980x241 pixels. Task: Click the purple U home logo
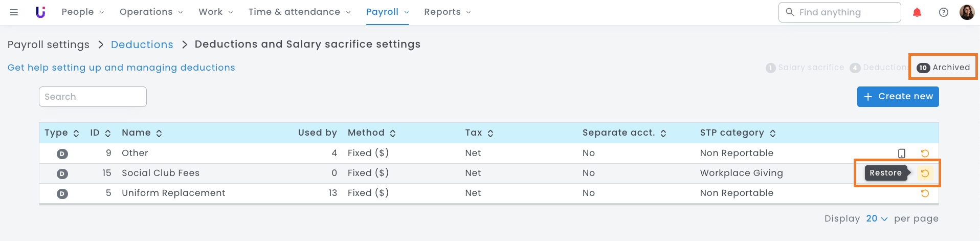(x=40, y=12)
